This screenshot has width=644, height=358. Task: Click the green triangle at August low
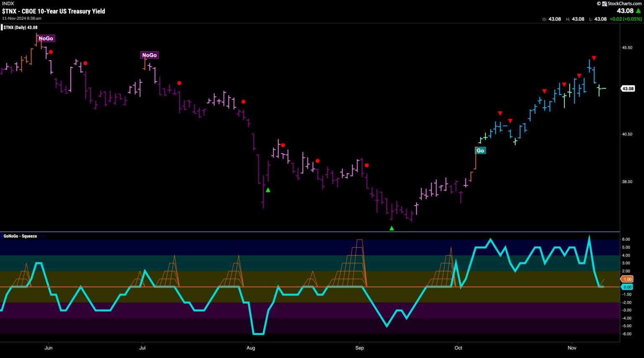[x=268, y=190]
